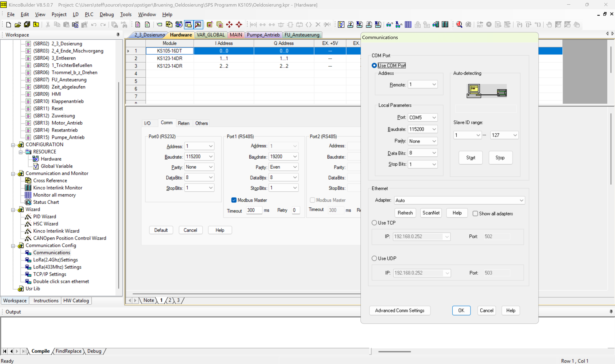Image resolution: width=615 pixels, height=364 pixels.
Task: Check Show all adapters
Action: (475, 213)
